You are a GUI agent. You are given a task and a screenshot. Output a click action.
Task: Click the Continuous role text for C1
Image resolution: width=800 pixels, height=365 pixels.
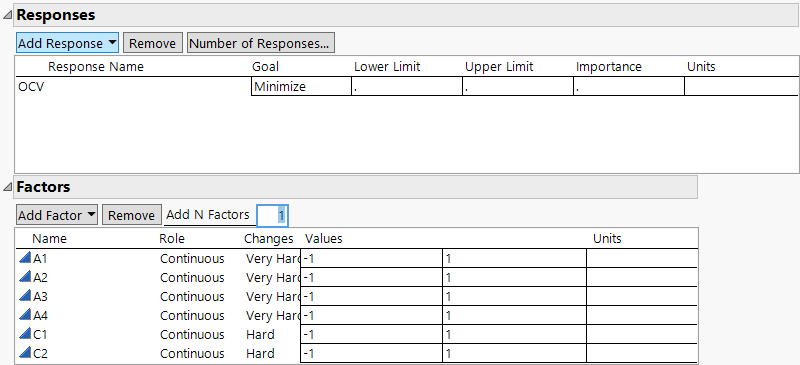(x=192, y=335)
